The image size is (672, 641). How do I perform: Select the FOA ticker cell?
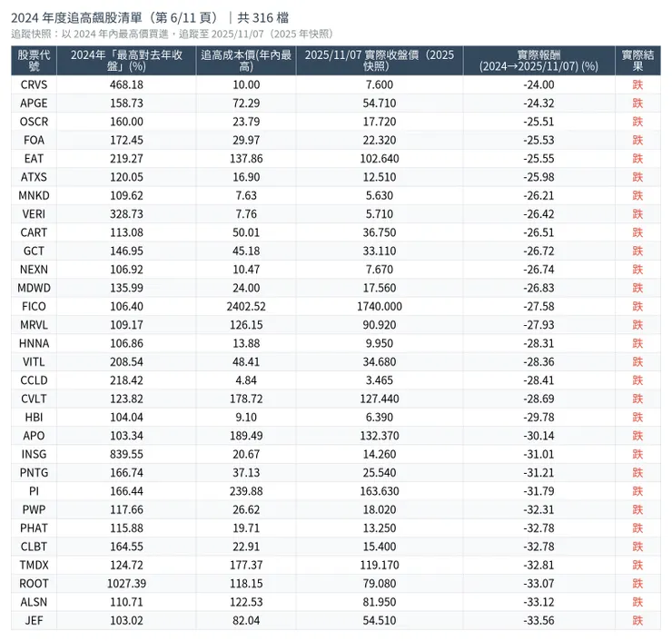(x=34, y=140)
